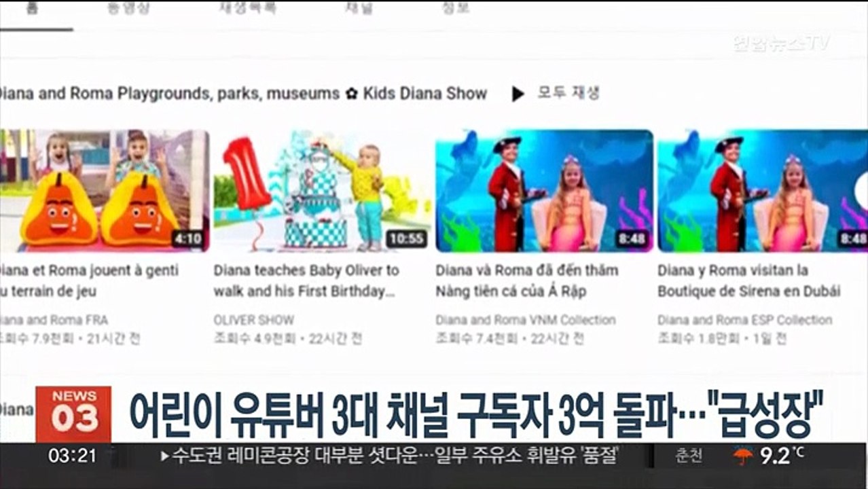
Task: Click '조회수 7.4천회 • 22시간 전' text
Action: (x=509, y=338)
